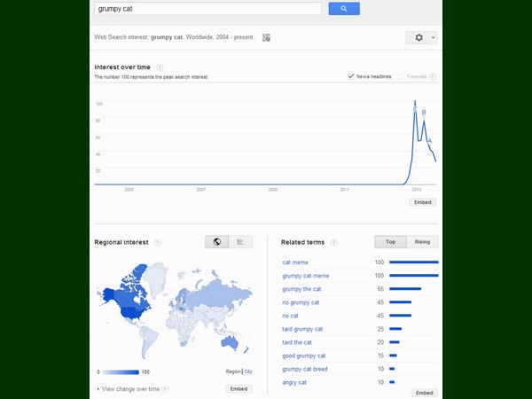Expand View change over time

pos(130,388)
